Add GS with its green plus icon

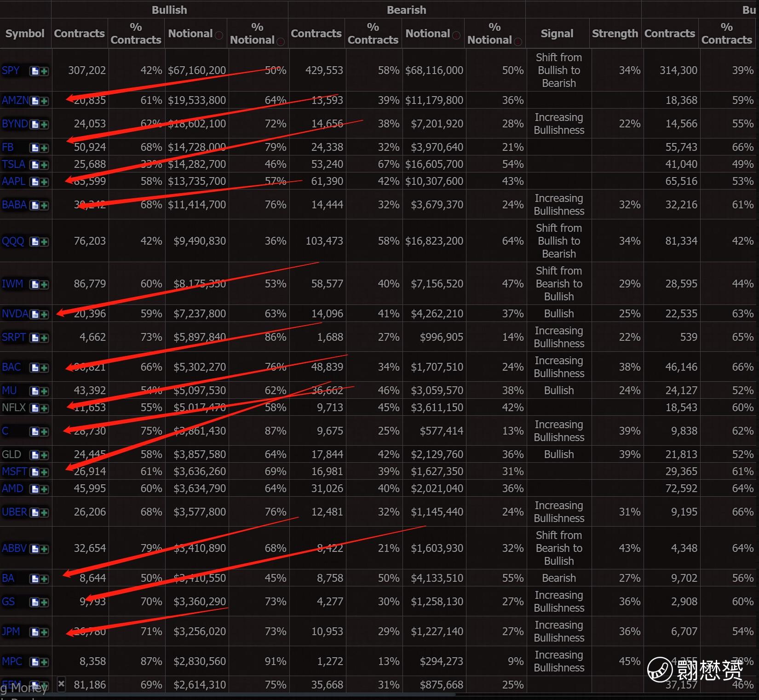coord(44,602)
